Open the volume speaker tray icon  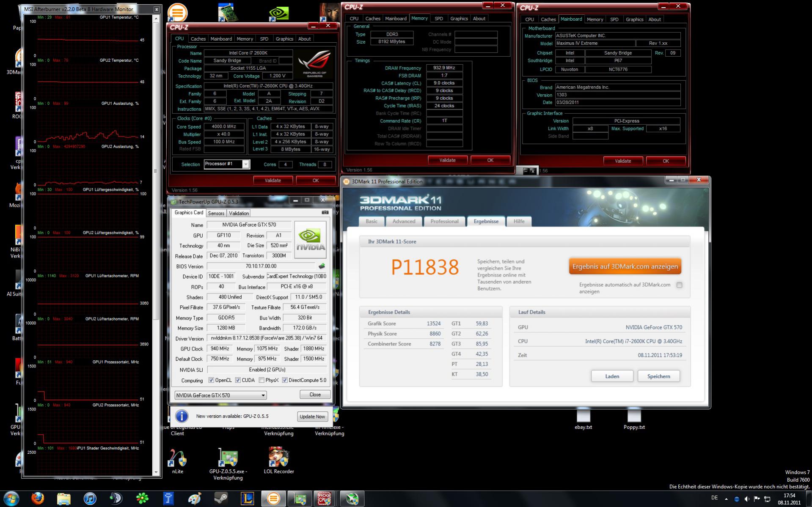(747, 499)
